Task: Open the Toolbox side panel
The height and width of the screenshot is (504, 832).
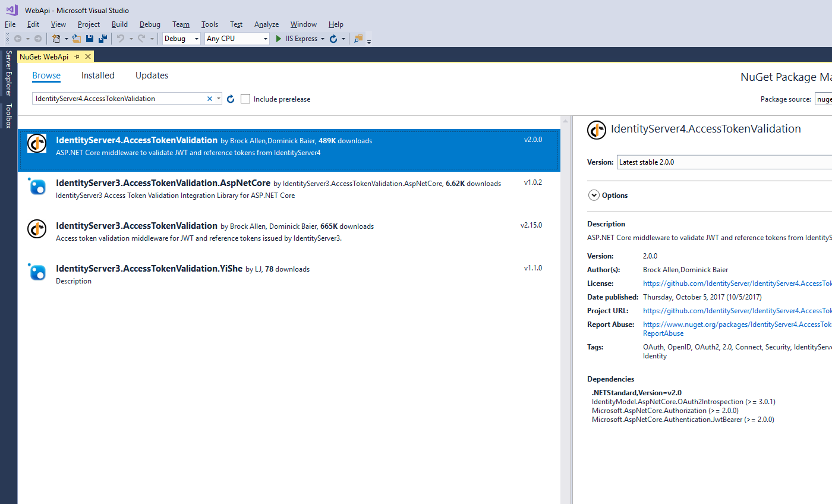Action: [8, 116]
